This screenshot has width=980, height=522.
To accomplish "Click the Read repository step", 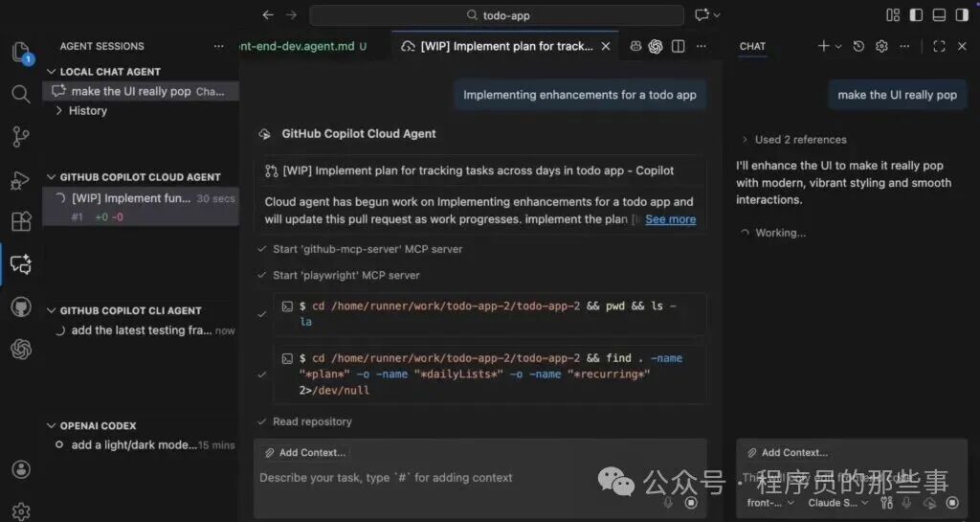I will (312, 421).
